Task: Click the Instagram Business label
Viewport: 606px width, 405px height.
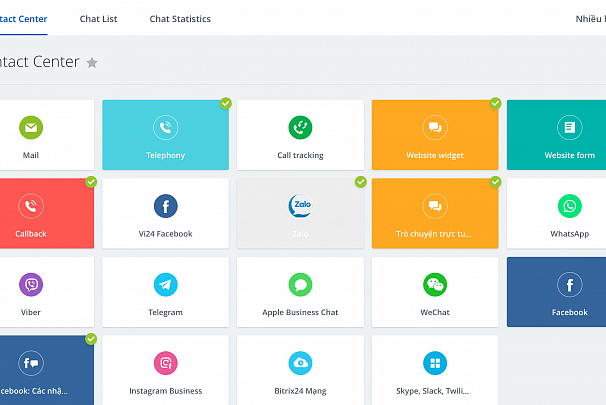Action: [165, 391]
